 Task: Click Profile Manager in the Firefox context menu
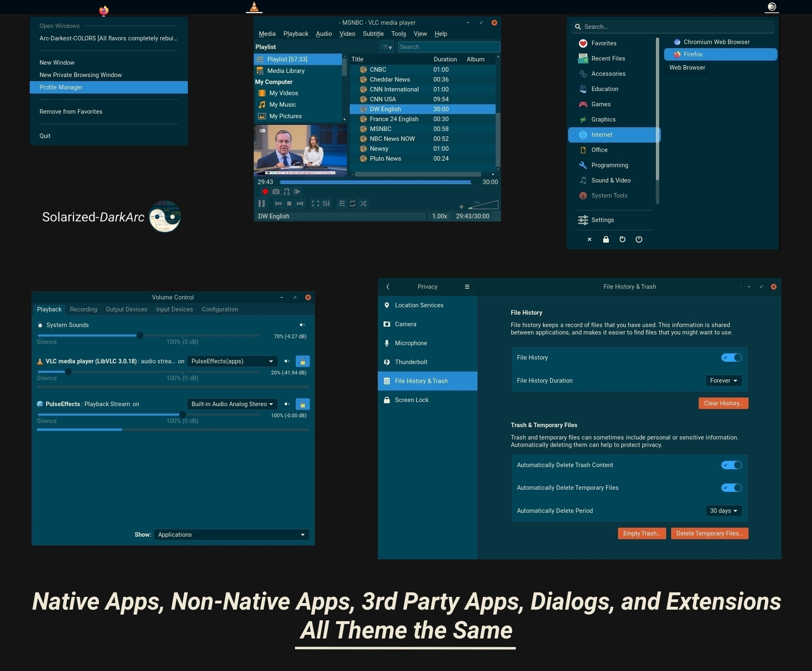click(109, 87)
